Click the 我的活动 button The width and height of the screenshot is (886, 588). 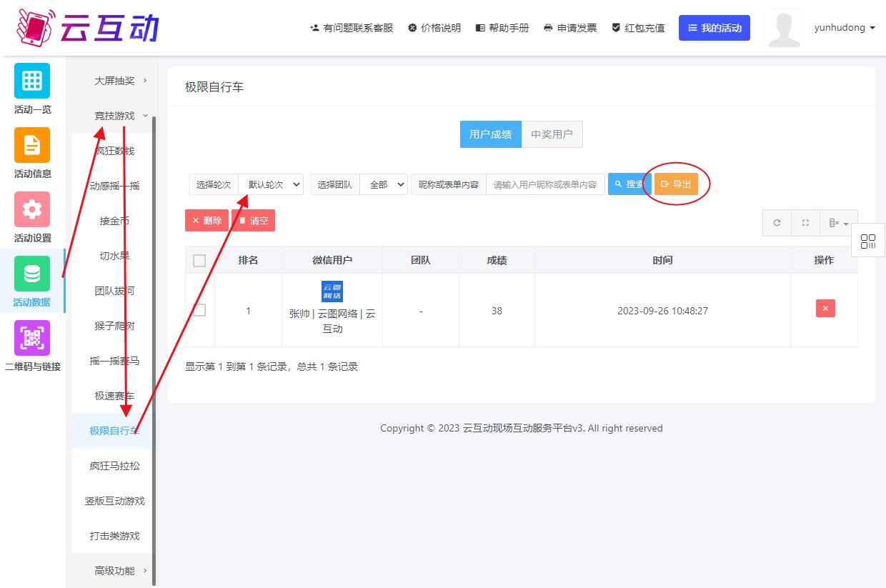[x=714, y=28]
